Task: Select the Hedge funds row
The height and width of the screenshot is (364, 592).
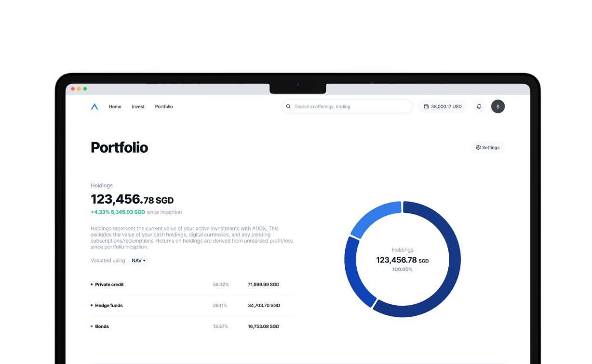Action: 193,305
